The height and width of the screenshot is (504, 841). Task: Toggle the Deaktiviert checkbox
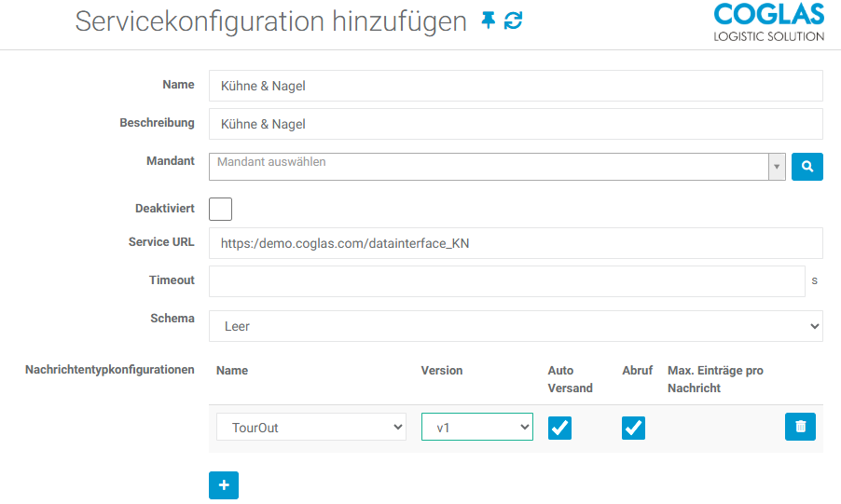220,209
